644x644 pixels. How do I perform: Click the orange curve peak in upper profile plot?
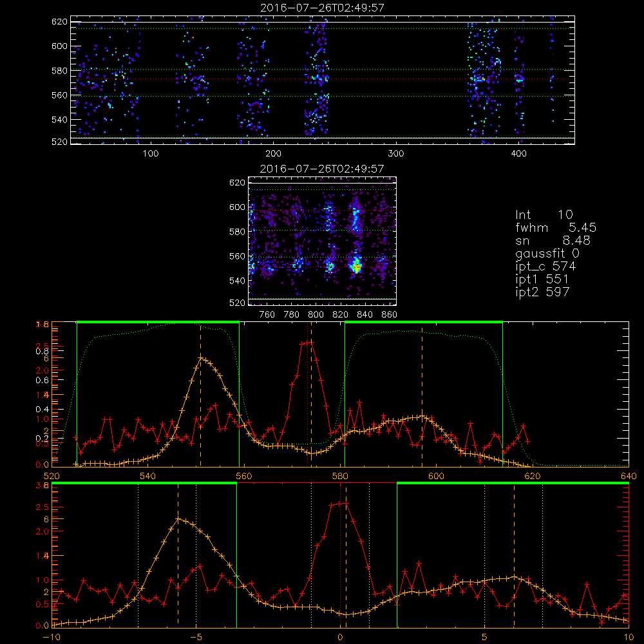[x=200, y=357]
